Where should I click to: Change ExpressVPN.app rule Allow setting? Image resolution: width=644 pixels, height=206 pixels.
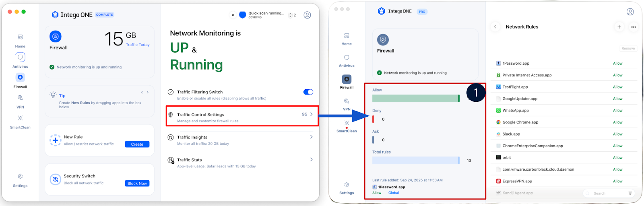pos(618,181)
